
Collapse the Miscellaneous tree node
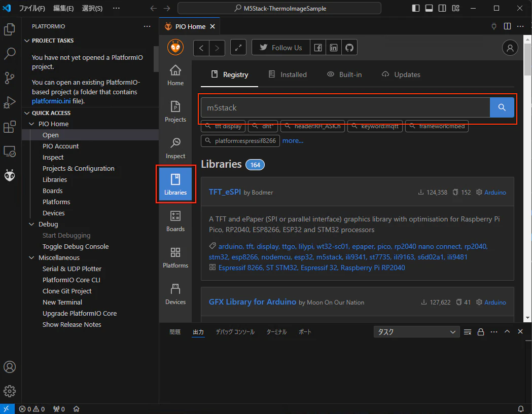click(31, 258)
